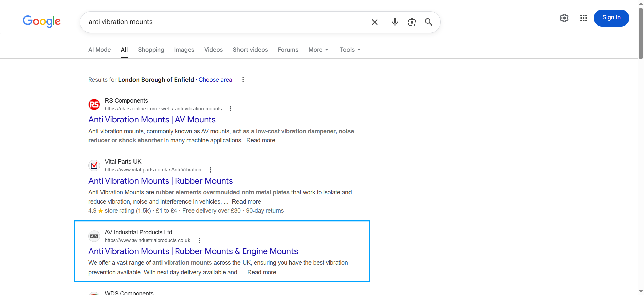
Task: Click the RS Components site name
Action: (x=126, y=101)
